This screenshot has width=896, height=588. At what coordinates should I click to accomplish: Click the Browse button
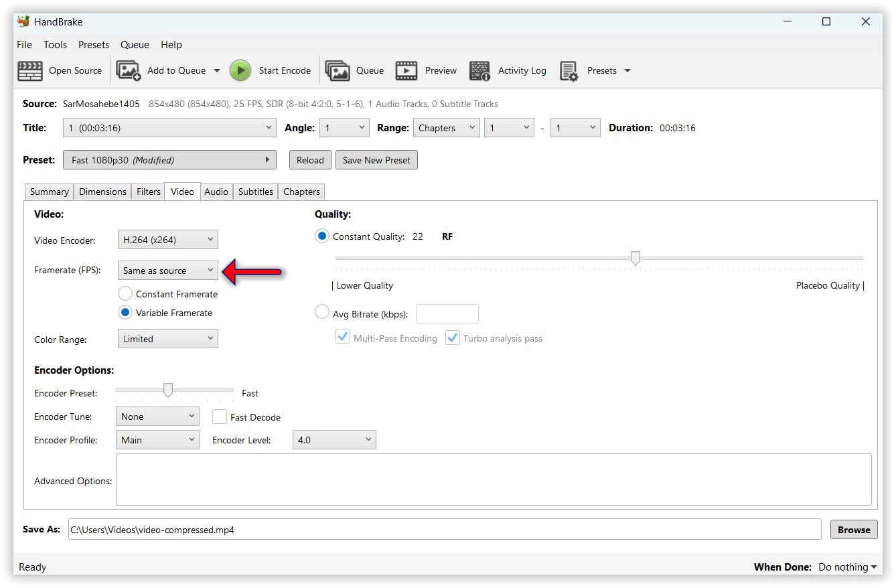click(x=854, y=530)
